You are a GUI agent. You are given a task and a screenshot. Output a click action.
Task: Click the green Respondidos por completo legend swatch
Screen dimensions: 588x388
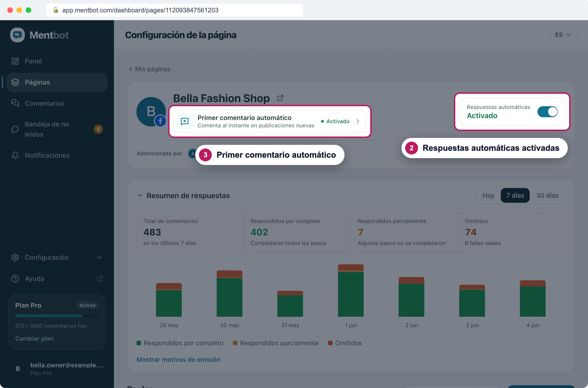[139, 343]
